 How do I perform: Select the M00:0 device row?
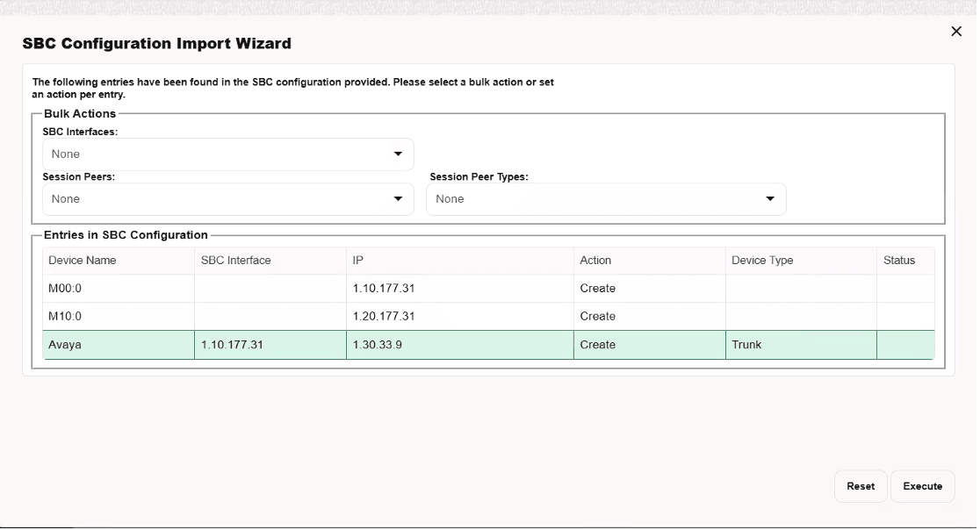click(x=118, y=288)
